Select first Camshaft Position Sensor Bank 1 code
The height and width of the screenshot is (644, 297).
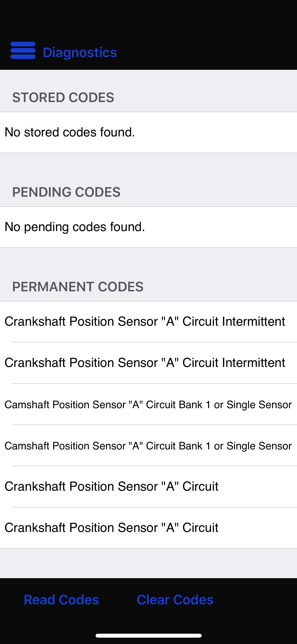click(148, 404)
